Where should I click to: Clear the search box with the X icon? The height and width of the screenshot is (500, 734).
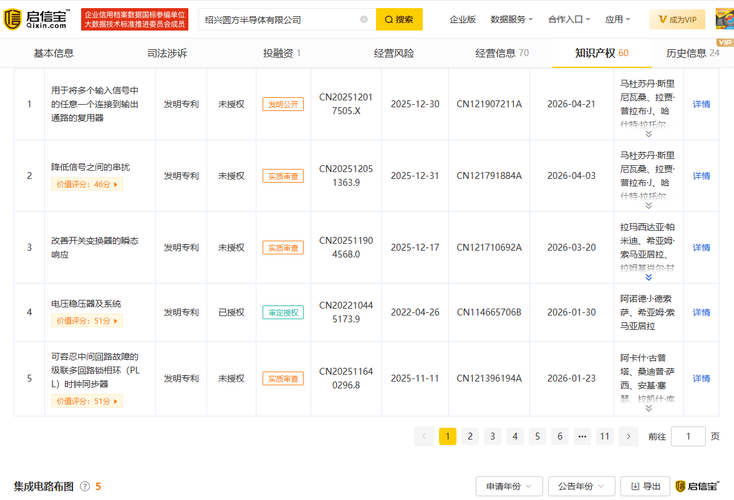click(x=364, y=19)
